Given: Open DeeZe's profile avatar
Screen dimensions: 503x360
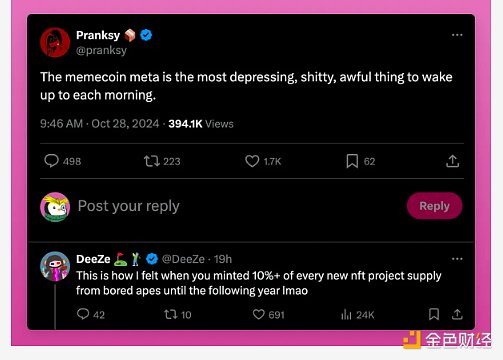Looking at the screenshot, I should pos(55,266).
